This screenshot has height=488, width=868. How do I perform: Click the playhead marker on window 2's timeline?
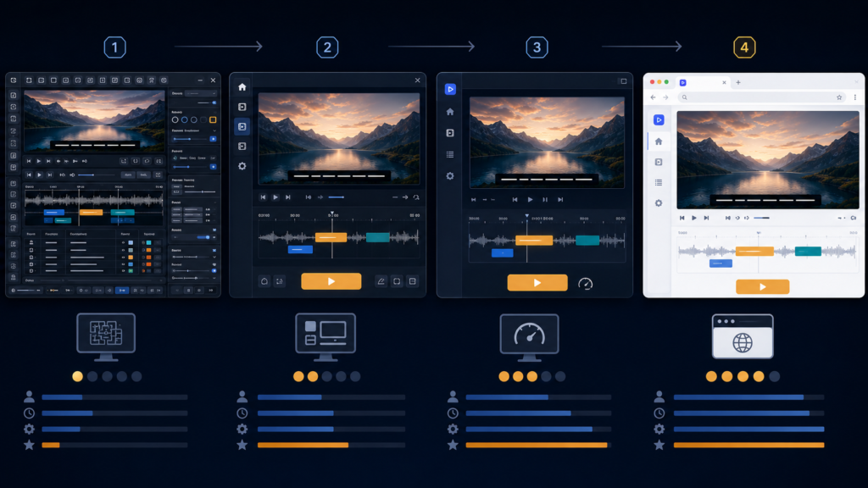[x=332, y=213]
